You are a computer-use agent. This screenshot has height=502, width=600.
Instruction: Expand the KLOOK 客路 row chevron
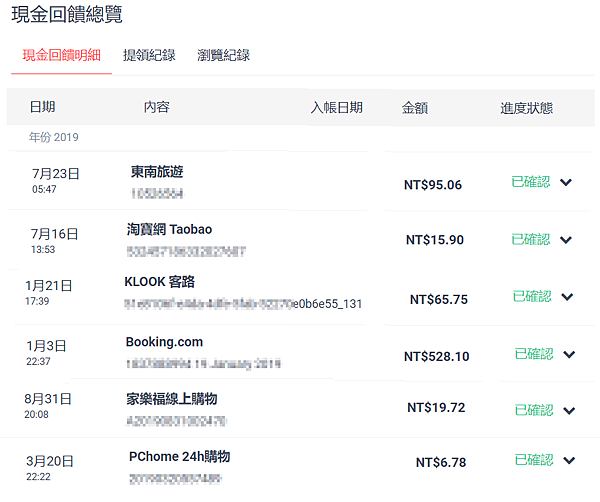567,297
